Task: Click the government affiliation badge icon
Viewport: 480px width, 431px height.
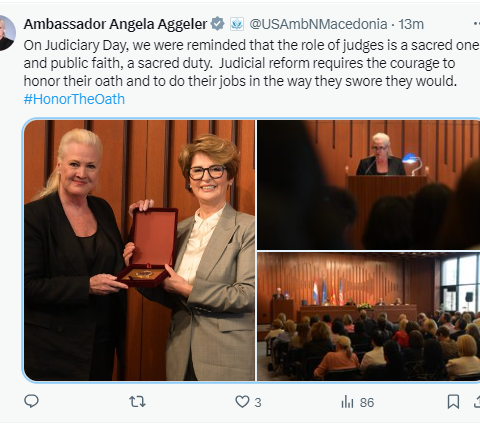Action: tap(237, 24)
